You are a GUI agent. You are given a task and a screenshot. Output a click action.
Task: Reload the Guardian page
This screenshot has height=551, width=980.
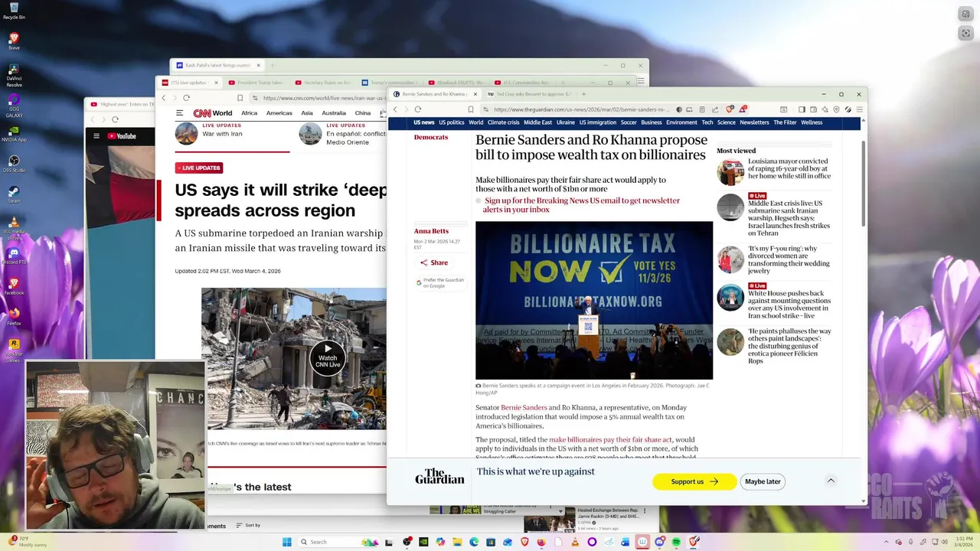tap(418, 109)
